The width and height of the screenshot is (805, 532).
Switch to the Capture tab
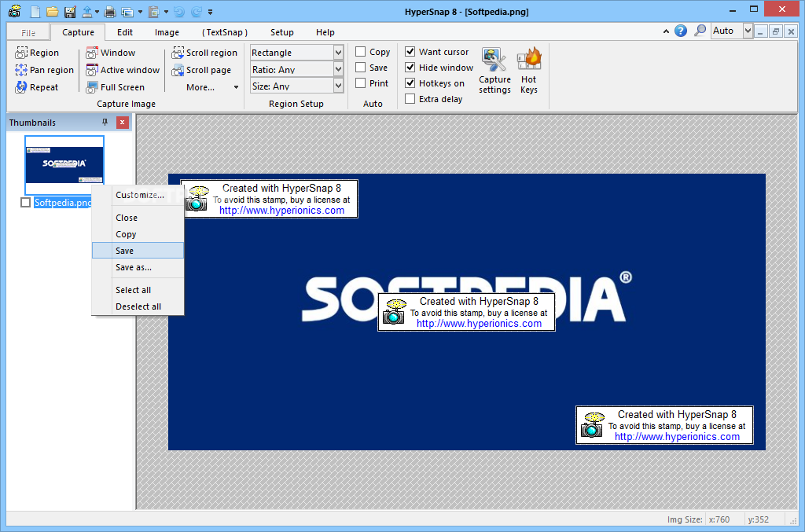(78, 32)
